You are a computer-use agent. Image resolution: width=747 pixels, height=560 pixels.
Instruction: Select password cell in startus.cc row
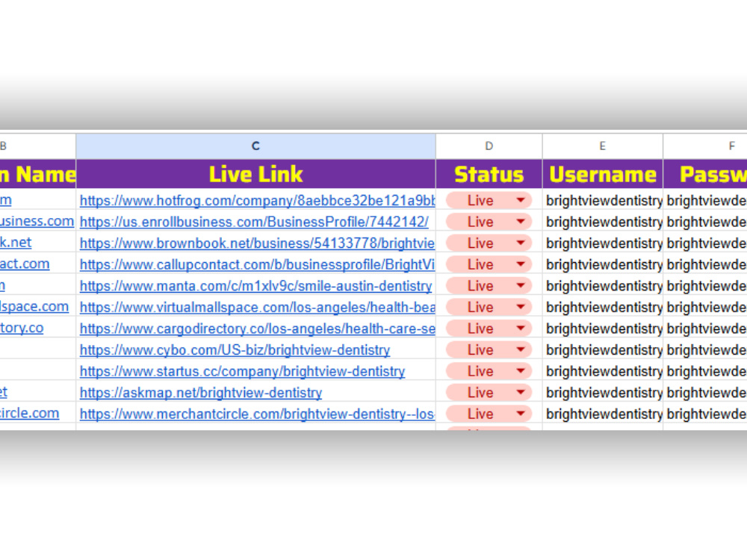pyautogui.click(x=705, y=371)
